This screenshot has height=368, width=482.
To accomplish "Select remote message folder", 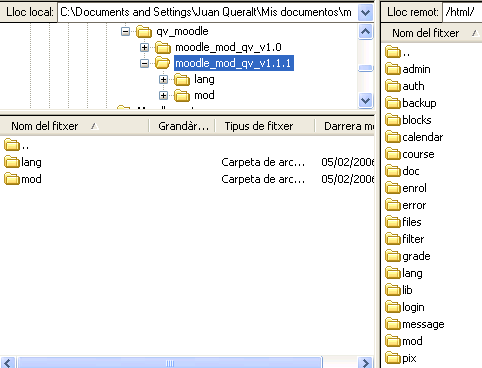I will point(415,324).
